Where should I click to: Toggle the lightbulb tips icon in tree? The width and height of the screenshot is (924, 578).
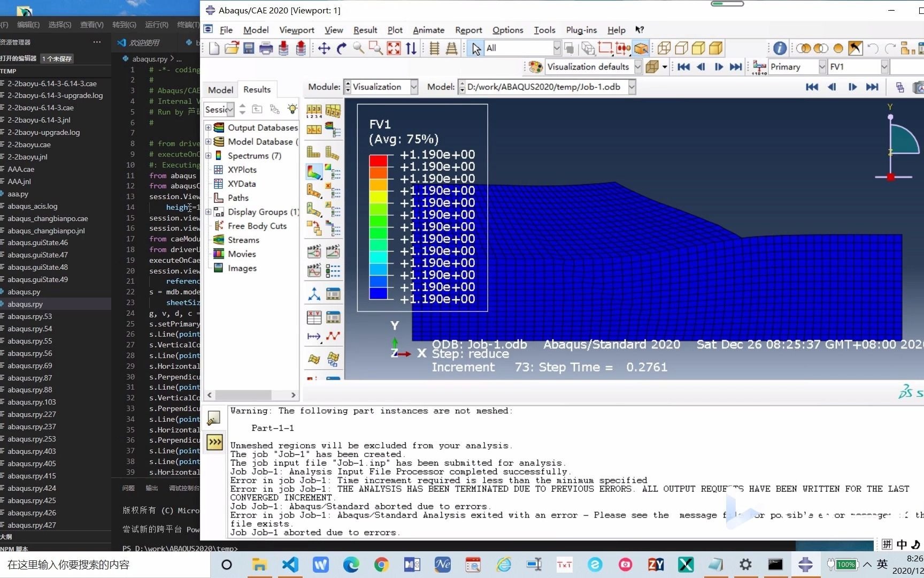292,109
